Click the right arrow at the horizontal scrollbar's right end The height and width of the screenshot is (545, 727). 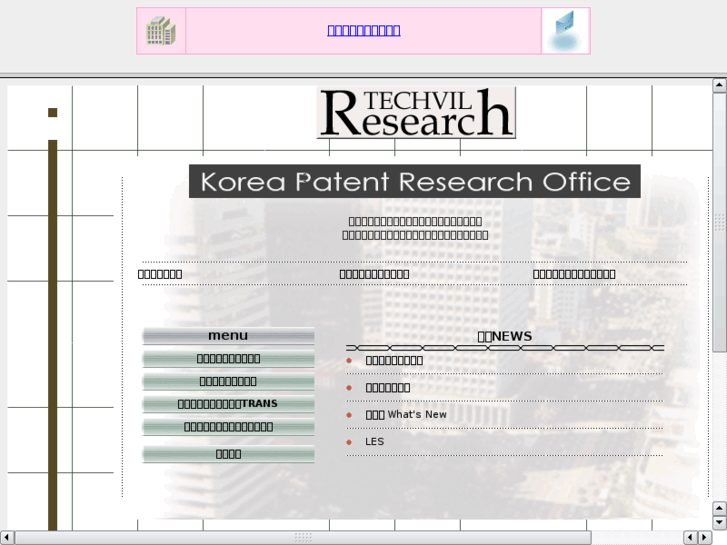pyautogui.click(x=705, y=538)
